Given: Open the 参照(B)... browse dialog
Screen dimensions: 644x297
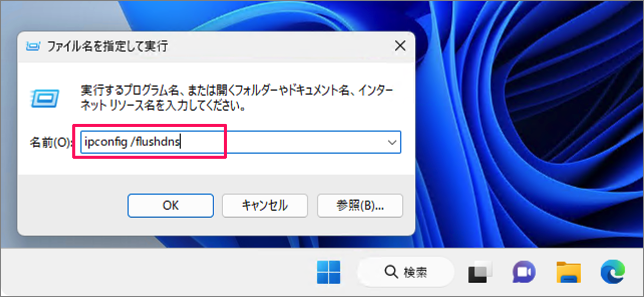Looking at the screenshot, I should (360, 205).
